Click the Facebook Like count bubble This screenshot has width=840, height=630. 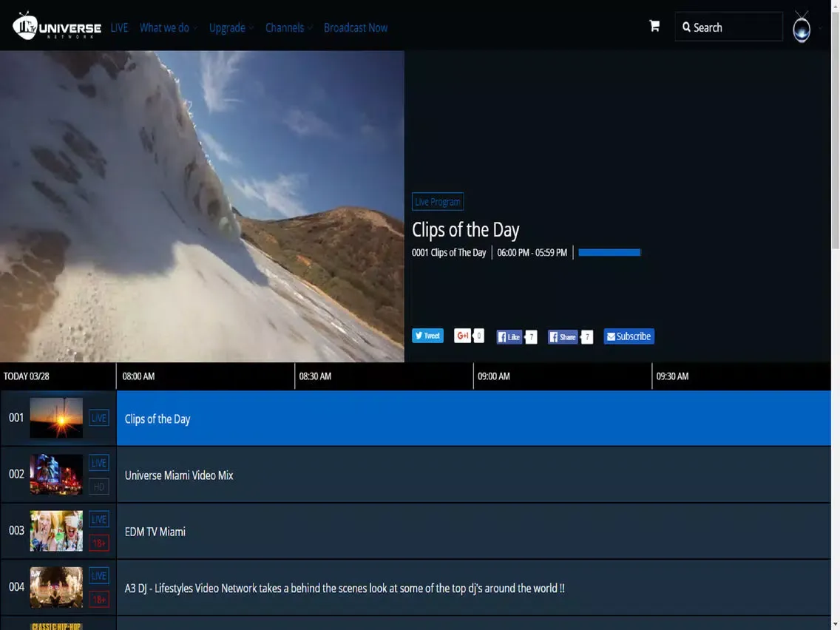pyautogui.click(x=531, y=337)
